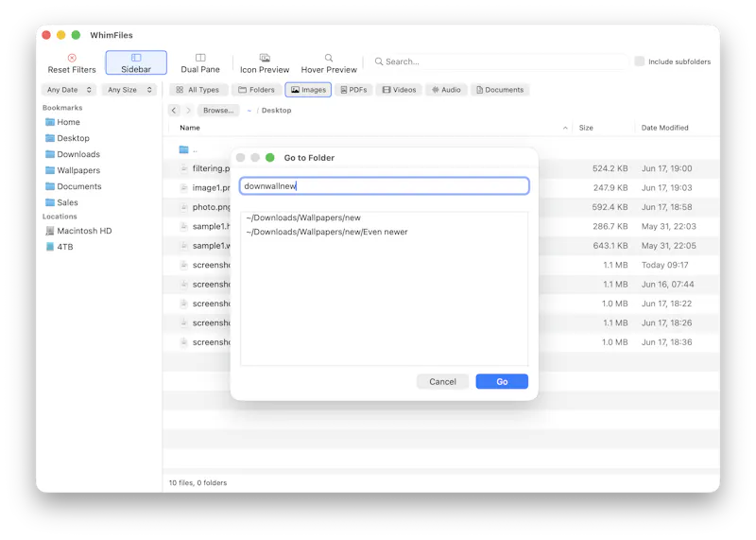Image resolution: width=756 pixels, height=540 pixels.
Task: Sort by the Size column header
Action: (x=586, y=128)
